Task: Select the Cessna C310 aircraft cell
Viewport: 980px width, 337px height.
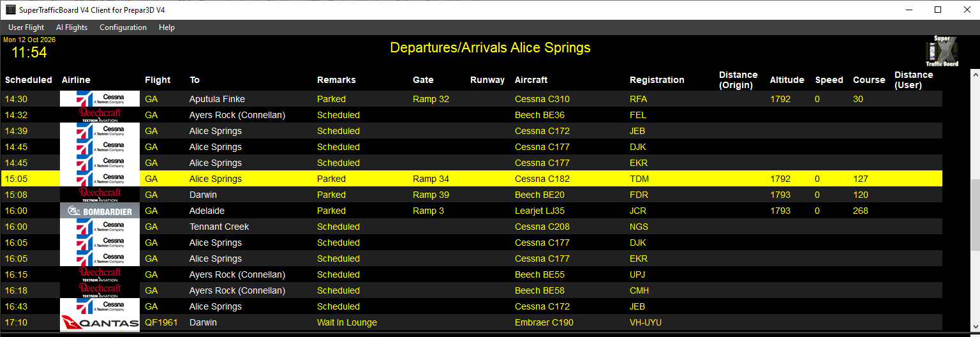Action: point(542,99)
